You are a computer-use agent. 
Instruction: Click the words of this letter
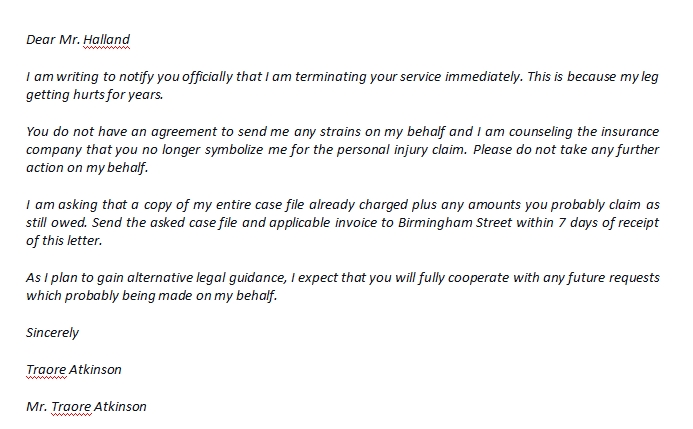pos(64,241)
